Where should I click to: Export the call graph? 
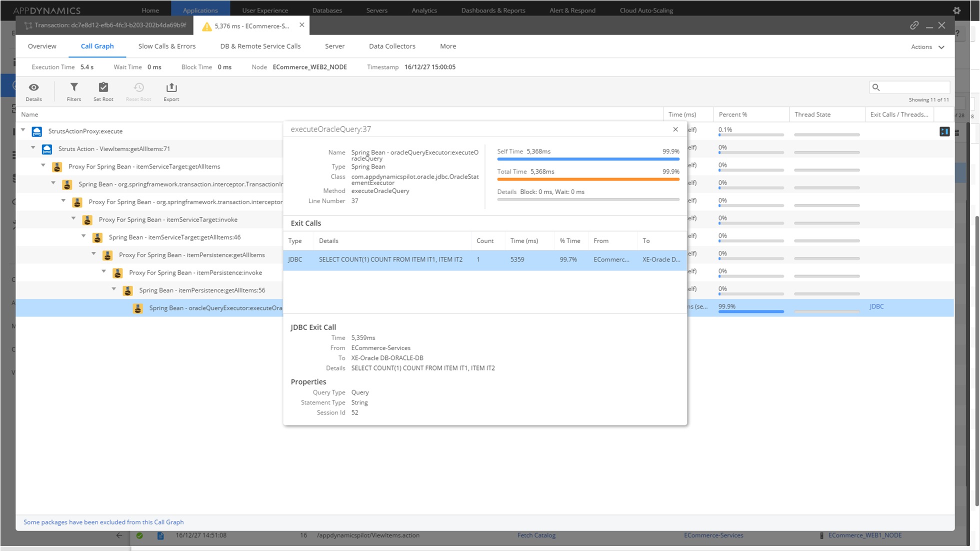click(171, 88)
